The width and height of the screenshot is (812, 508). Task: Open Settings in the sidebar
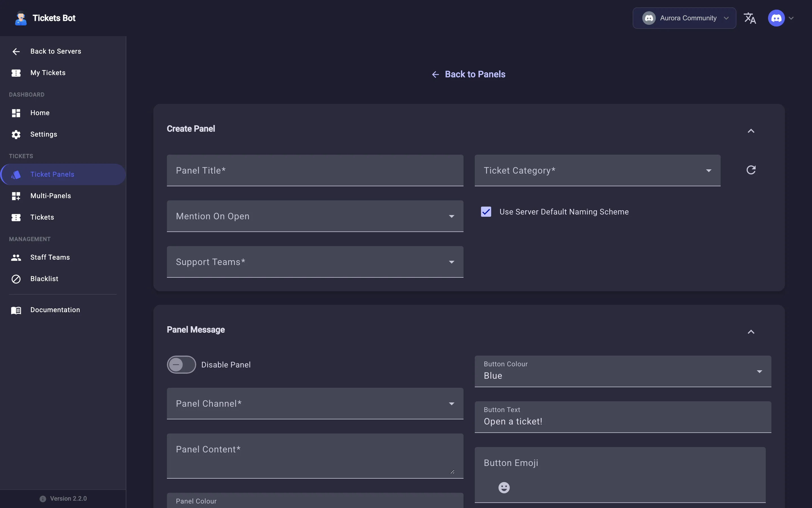click(x=63, y=134)
